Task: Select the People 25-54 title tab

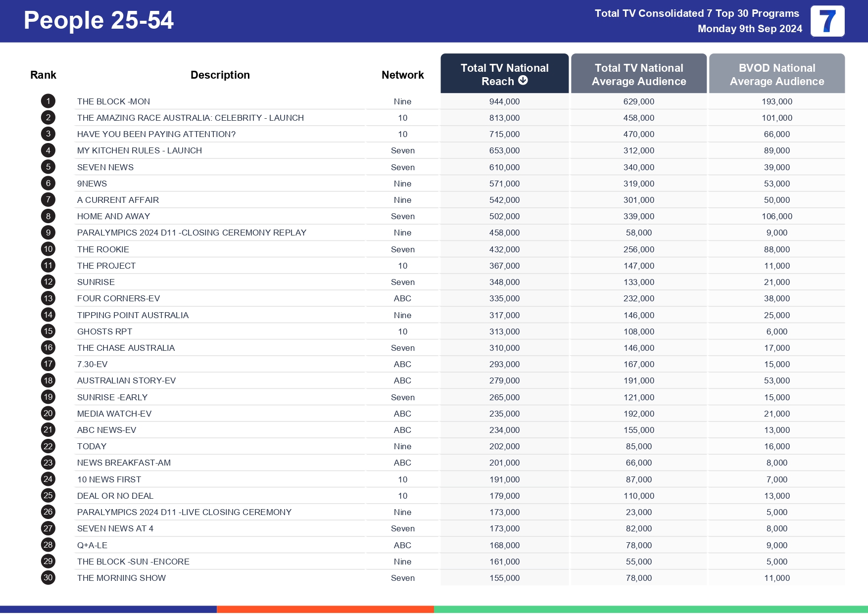Action: (97, 21)
